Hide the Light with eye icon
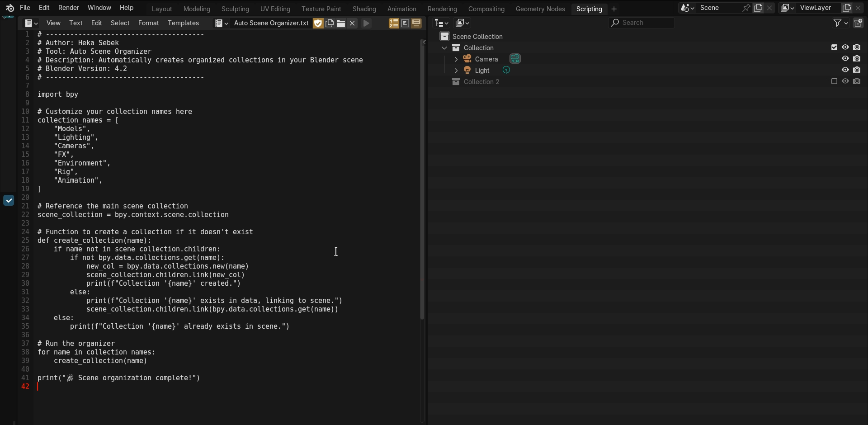The width and height of the screenshot is (868, 425). coord(845,70)
